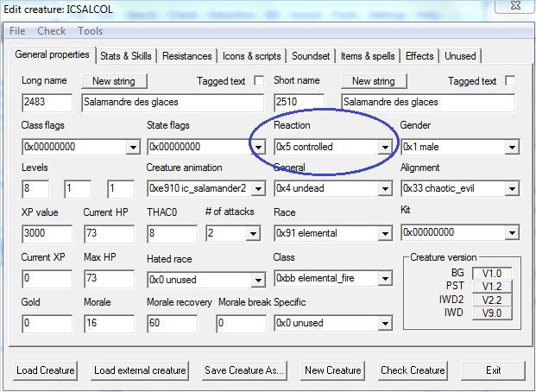Click the Exit button
Image resolution: width=536 pixels, height=392 pixels.
[493, 370]
